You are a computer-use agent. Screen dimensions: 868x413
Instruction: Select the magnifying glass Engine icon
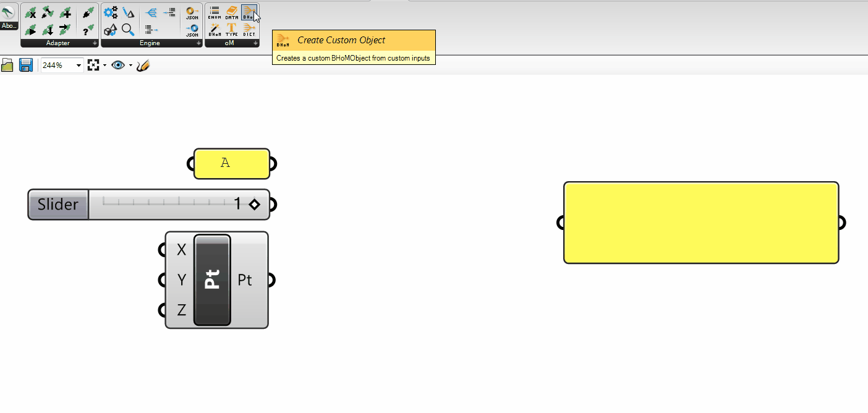(x=128, y=30)
